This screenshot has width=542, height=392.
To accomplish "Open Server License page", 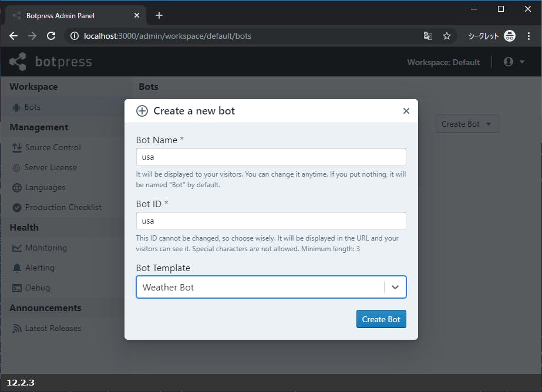I will pyautogui.click(x=51, y=167).
